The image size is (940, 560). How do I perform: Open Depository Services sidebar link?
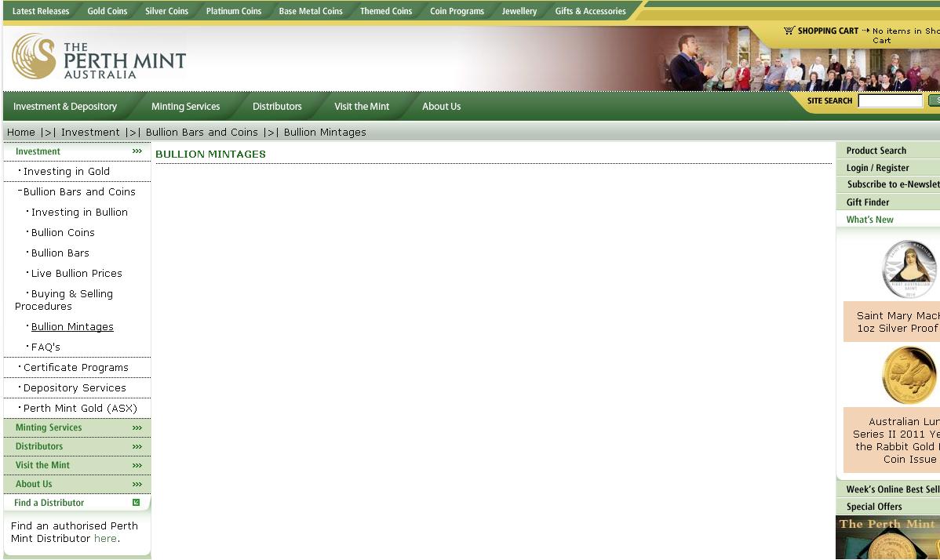point(75,387)
